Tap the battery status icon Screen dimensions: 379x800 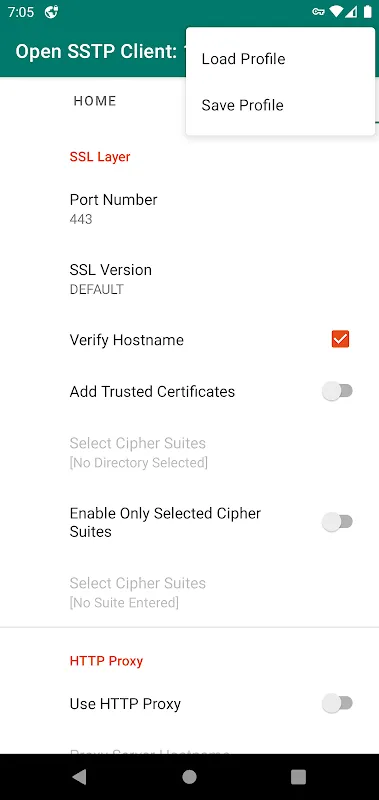coord(367,12)
